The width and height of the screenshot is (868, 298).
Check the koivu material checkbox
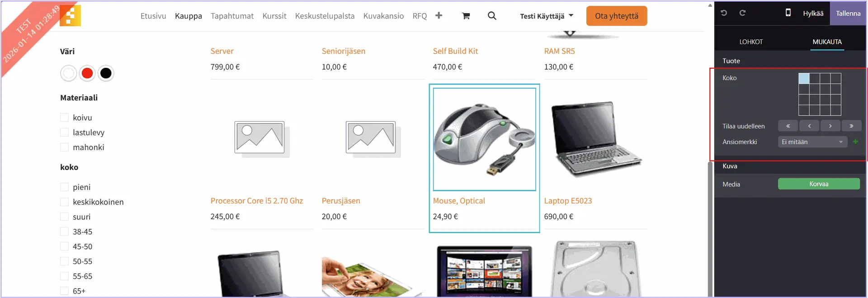(x=64, y=118)
